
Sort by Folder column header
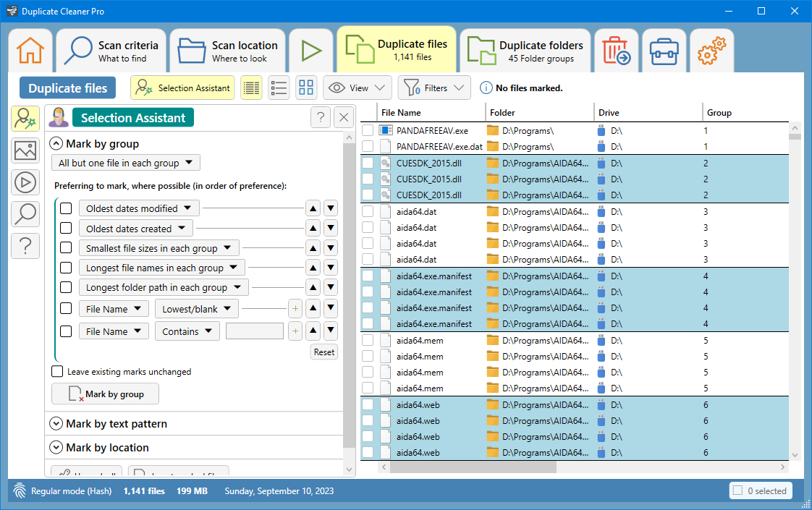point(540,112)
